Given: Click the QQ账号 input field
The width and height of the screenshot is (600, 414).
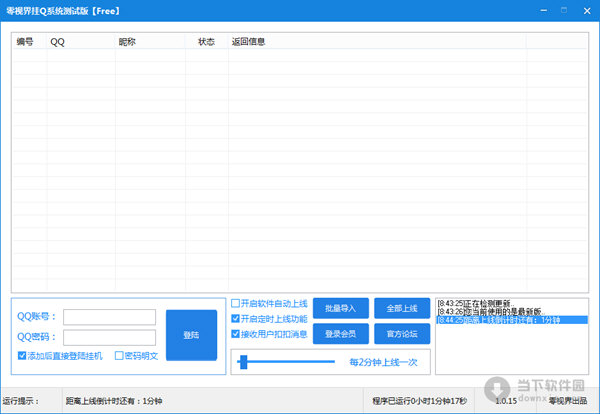Looking at the screenshot, I should [109, 317].
